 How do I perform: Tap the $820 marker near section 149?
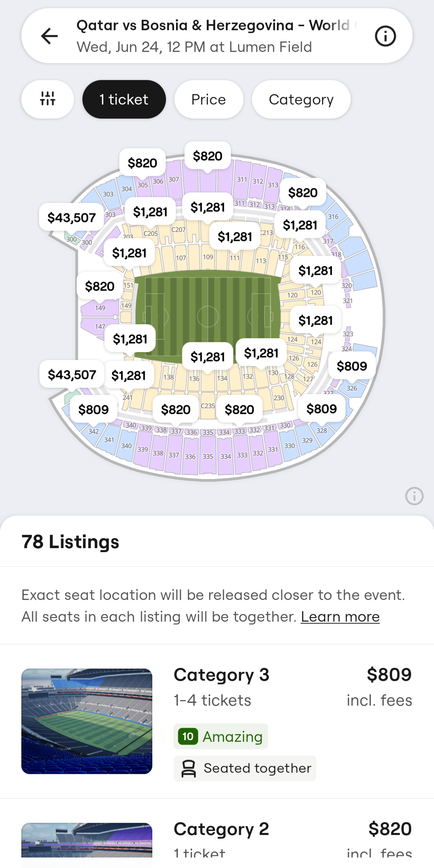pos(100,287)
